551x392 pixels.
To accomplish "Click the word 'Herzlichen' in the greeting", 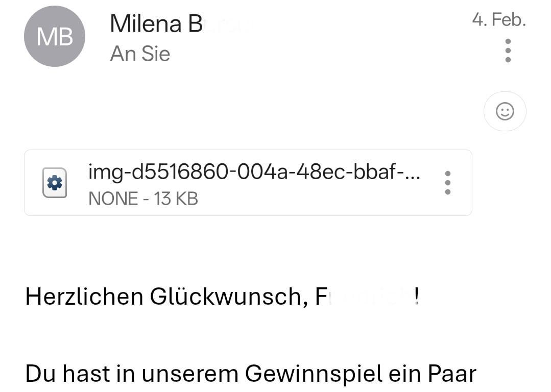I will pos(84,297).
